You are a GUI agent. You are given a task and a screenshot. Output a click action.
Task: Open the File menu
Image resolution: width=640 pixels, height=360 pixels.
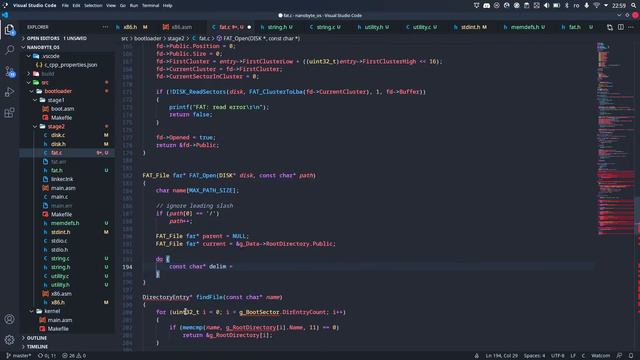pyautogui.click(x=65, y=5)
